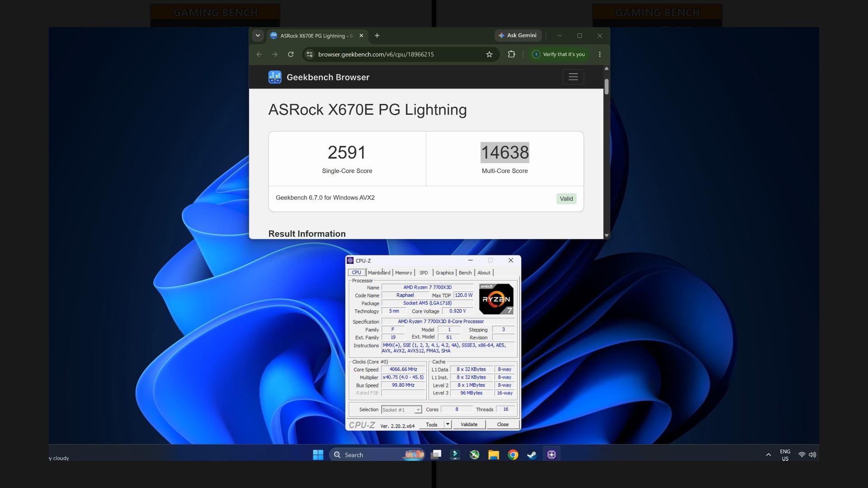Click the Core Voltage 0.920 V value
This screenshot has height=488, width=868.
(x=458, y=311)
